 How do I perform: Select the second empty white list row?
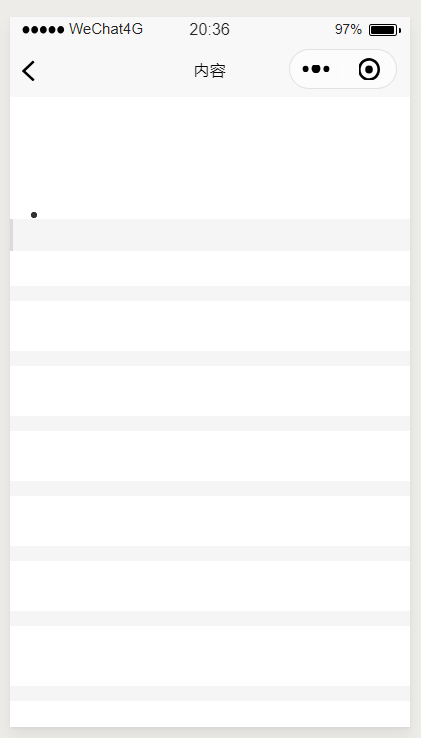[x=210, y=326]
